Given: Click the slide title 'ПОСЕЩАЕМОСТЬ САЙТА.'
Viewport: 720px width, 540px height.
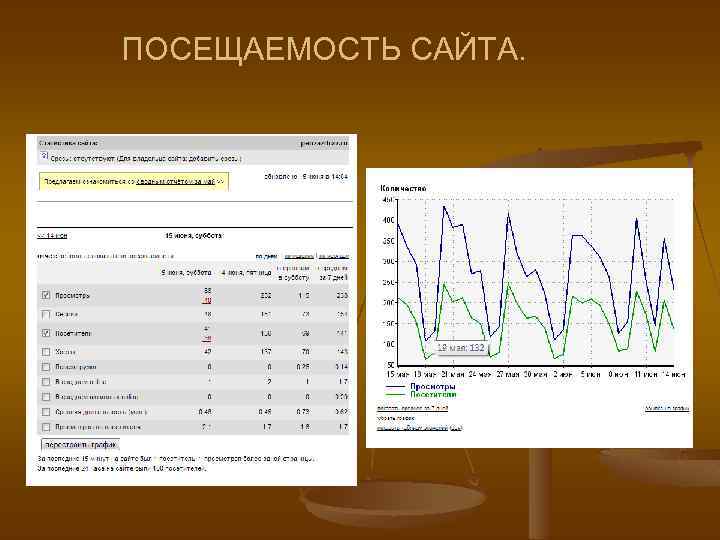Looking at the screenshot, I should (324, 49).
